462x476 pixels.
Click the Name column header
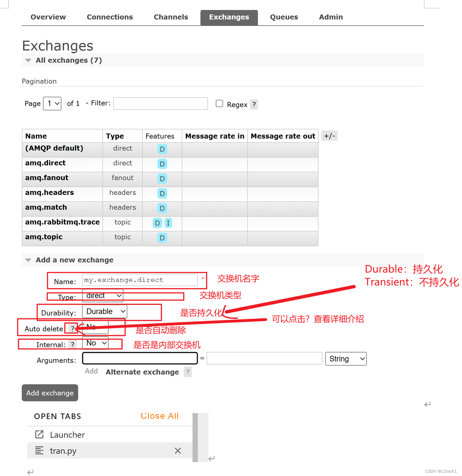36,136
